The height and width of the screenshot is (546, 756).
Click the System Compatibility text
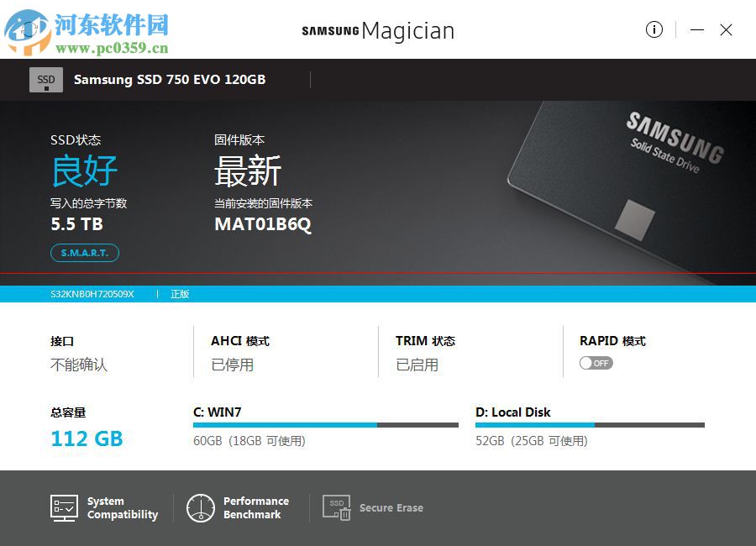pyautogui.click(x=123, y=508)
